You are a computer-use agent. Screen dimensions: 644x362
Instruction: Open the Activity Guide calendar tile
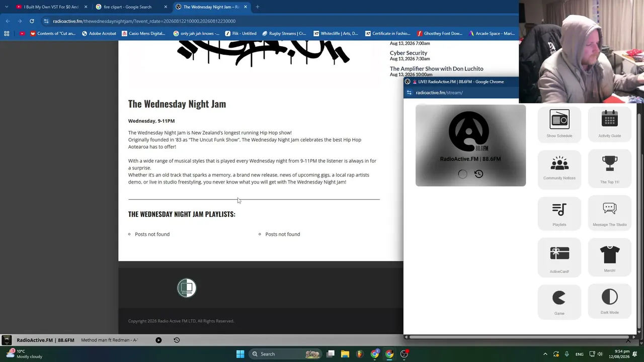tap(609, 124)
